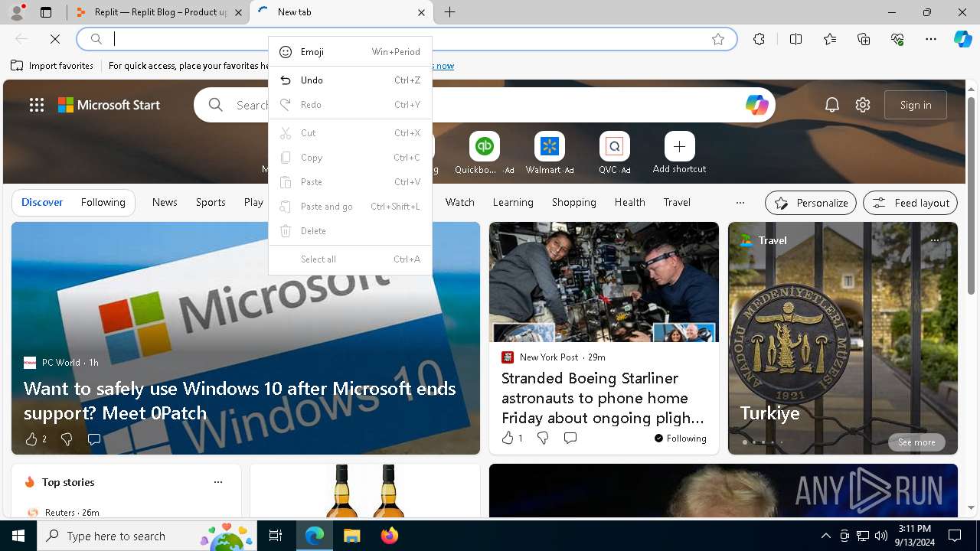Choose Undo in the context menu
Image resolution: width=980 pixels, height=551 pixels.
click(351, 80)
